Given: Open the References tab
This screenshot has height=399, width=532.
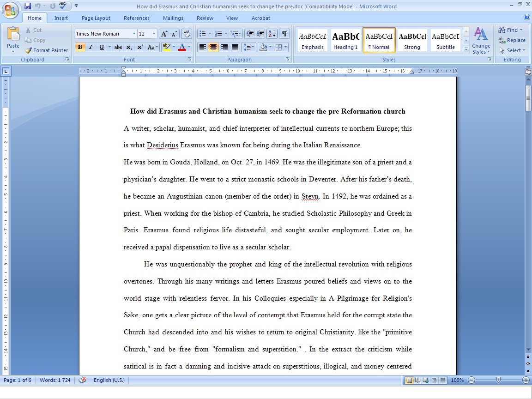Looking at the screenshot, I should (x=136, y=18).
